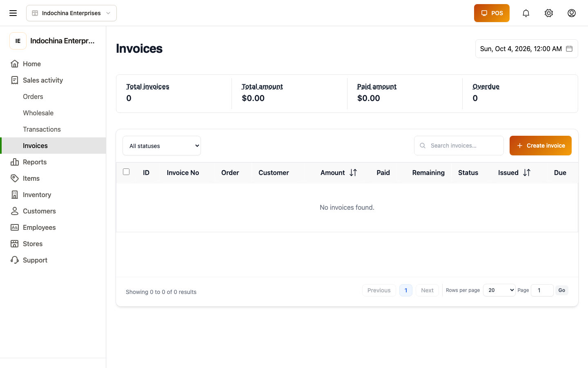Click the Create invoice button

pyautogui.click(x=541, y=146)
